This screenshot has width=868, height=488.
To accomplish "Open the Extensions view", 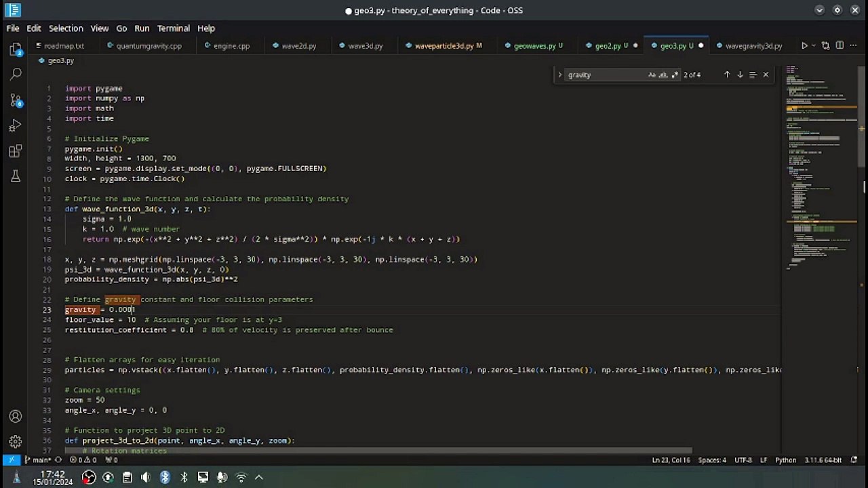I will click(x=16, y=151).
